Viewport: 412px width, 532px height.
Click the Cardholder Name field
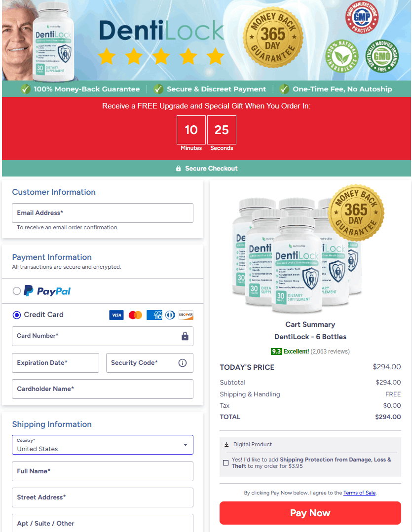click(x=103, y=389)
